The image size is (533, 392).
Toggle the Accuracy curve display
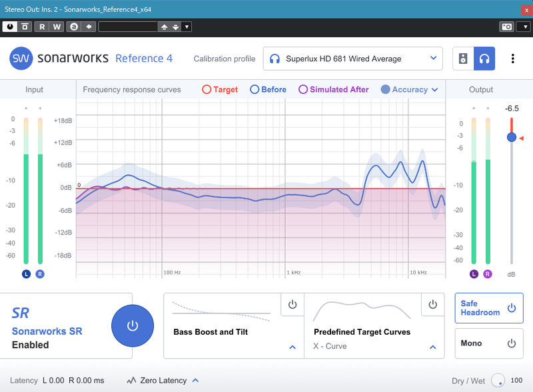tap(404, 89)
